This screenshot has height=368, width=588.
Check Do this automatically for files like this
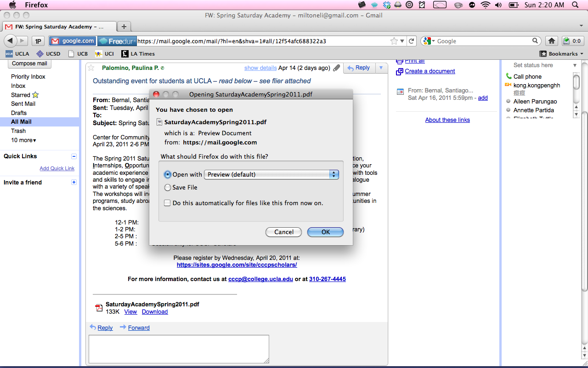(168, 203)
